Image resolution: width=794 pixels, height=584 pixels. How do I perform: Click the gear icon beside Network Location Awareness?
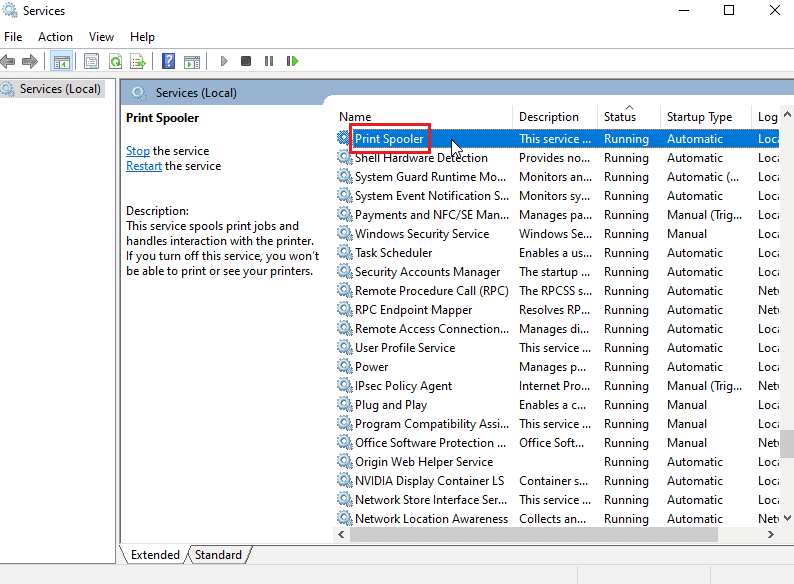coord(344,518)
